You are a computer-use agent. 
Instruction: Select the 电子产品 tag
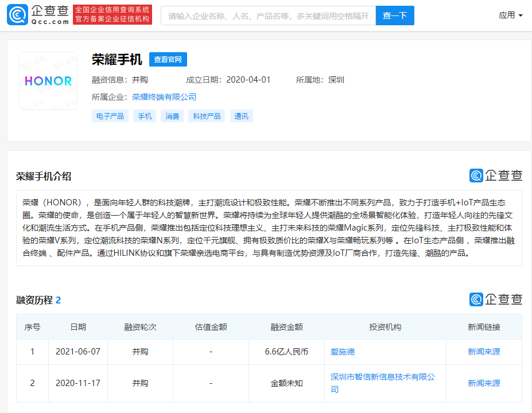pyautogui.click(x=110, y=116)
